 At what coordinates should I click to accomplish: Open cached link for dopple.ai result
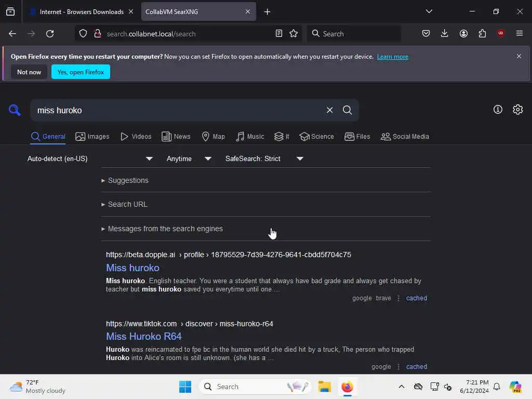pyautogui.click(x=417, y=298)
